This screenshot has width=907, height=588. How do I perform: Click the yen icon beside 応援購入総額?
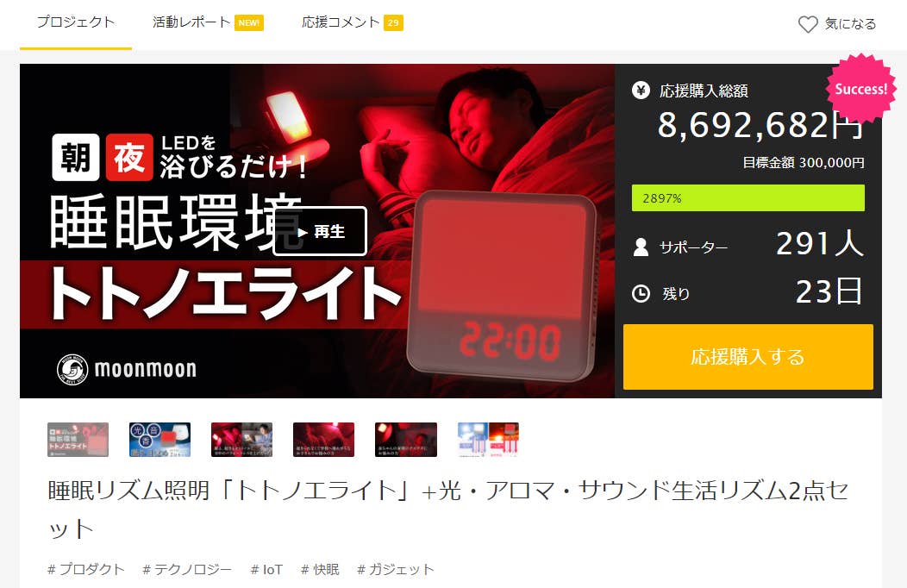click(x=641, y=91)
